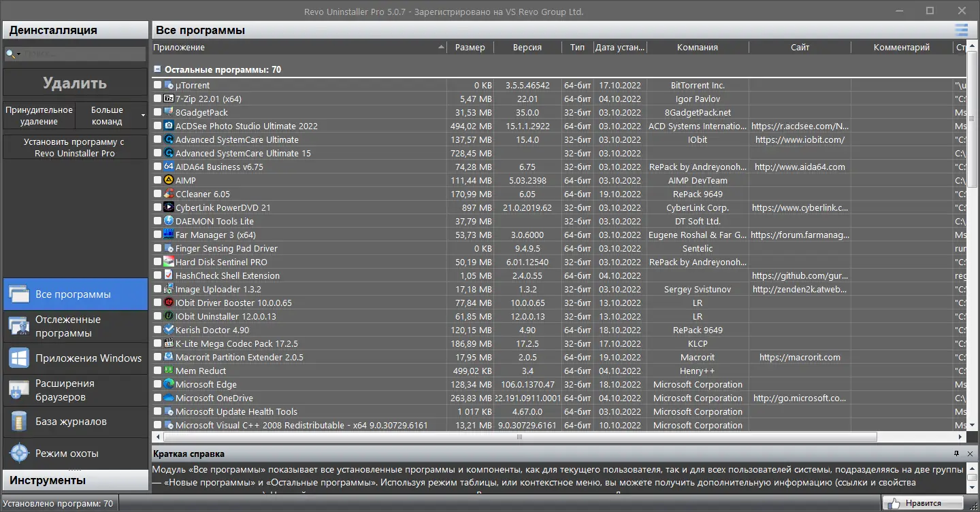Screen dimensions: 980x512
Task: Sort the list by the Размер column
Action: click(x=470, y=48)
